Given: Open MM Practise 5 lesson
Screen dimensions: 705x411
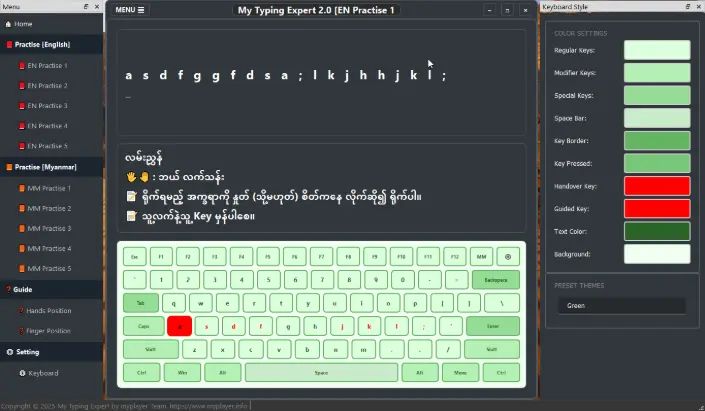Looking at the screenshot, I should pyautogui.click(x=51, y=268).
